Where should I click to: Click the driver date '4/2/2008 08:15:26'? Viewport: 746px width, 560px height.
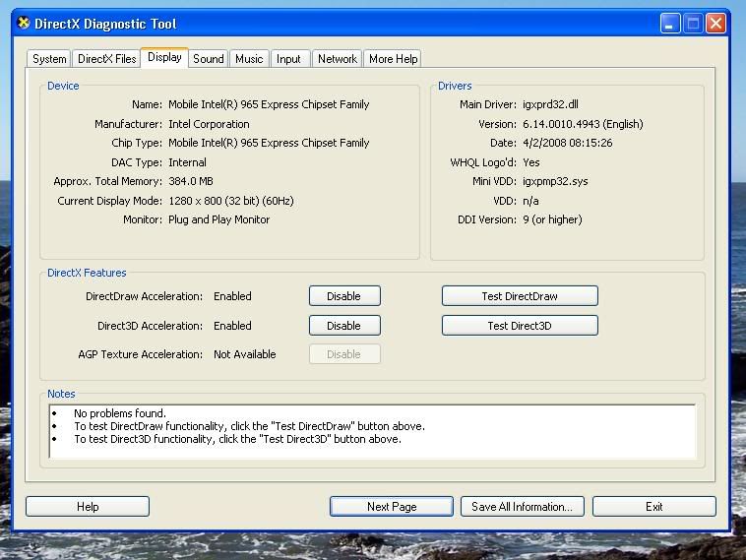click(x=568, y=143)
